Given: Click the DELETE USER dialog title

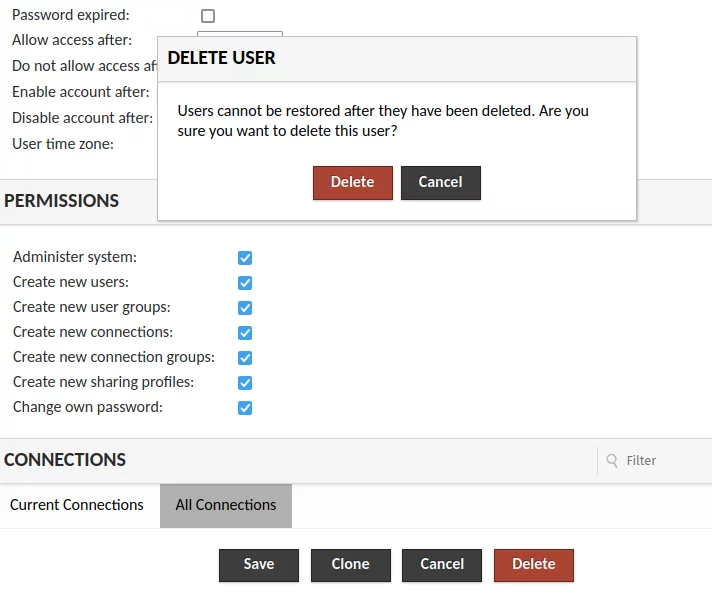Looking at the screenshot, I should [221, 58].
